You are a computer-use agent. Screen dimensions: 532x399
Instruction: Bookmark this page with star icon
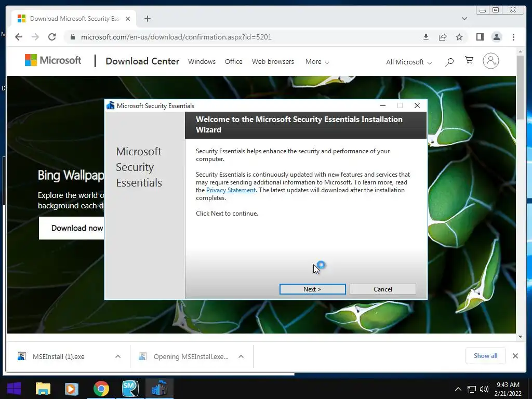coord(459,37)
